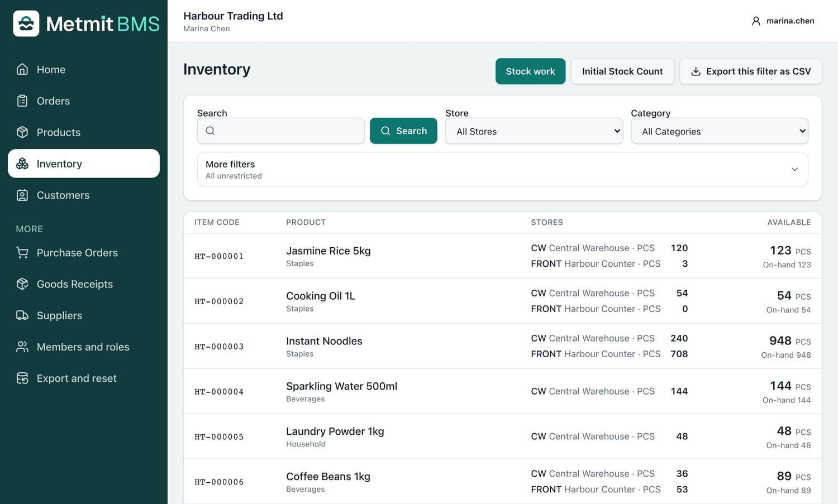Open Purchase Orders in the sidebar
838x504 pixels.
(x=84, y=252)
